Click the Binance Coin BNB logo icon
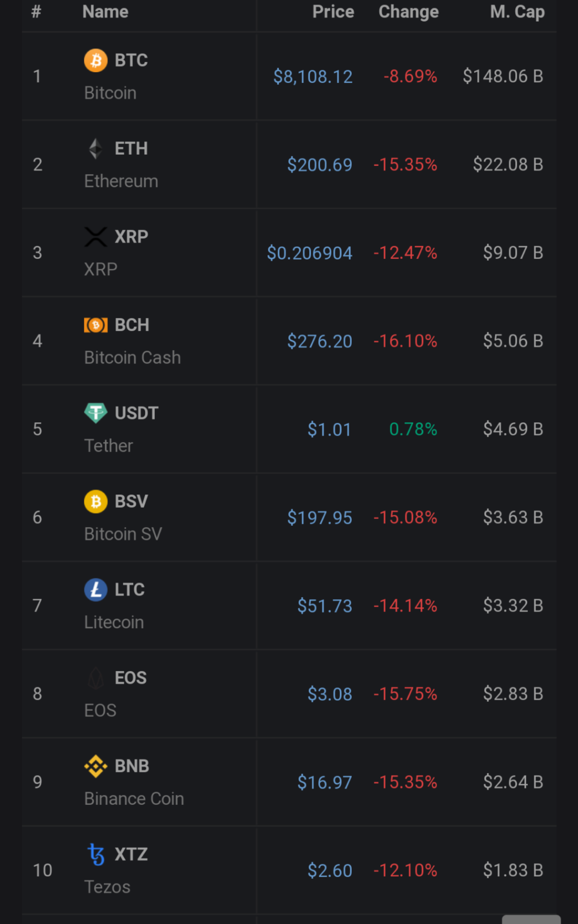The image size is (578, 924). click(x=96, y=766)
